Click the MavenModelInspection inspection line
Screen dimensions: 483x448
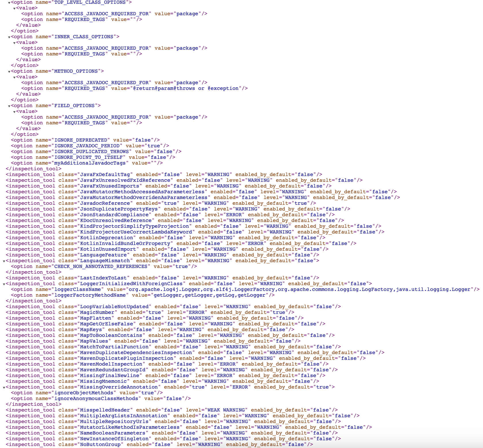pyautogui.click(x=167, y=364)
